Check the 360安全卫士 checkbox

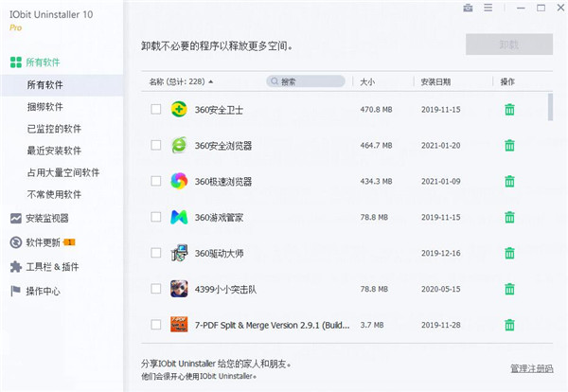156,109
